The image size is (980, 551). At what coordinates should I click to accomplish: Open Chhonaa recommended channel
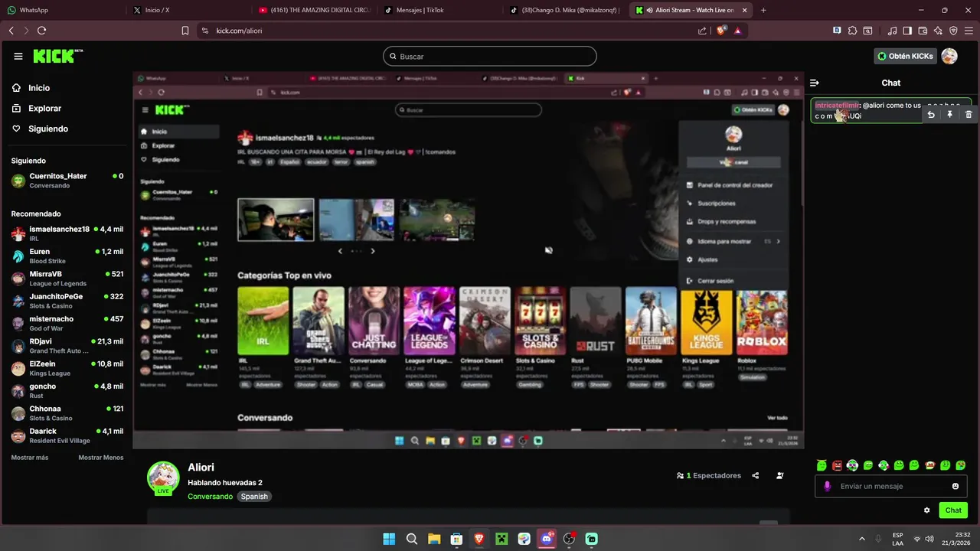[x=67, y=413]
